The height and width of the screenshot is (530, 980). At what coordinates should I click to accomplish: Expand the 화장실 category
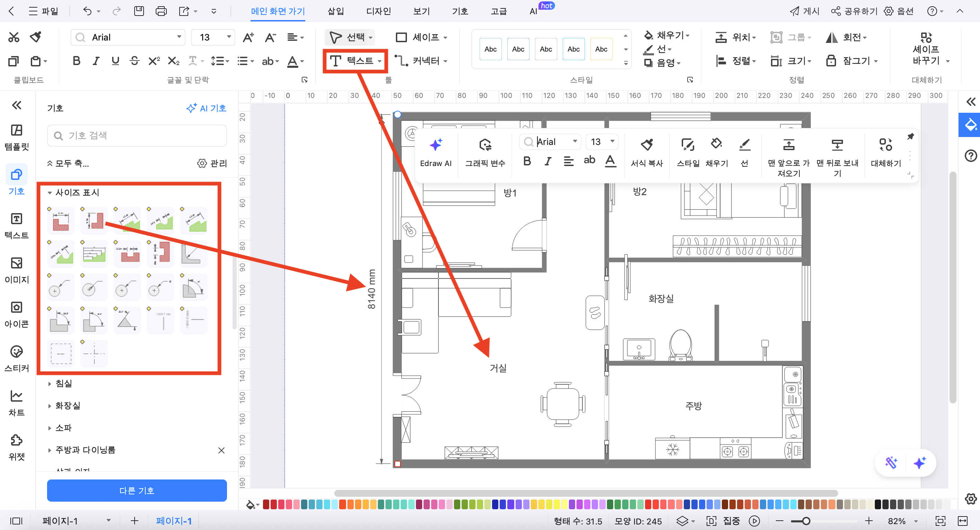(x=49, y=406)
